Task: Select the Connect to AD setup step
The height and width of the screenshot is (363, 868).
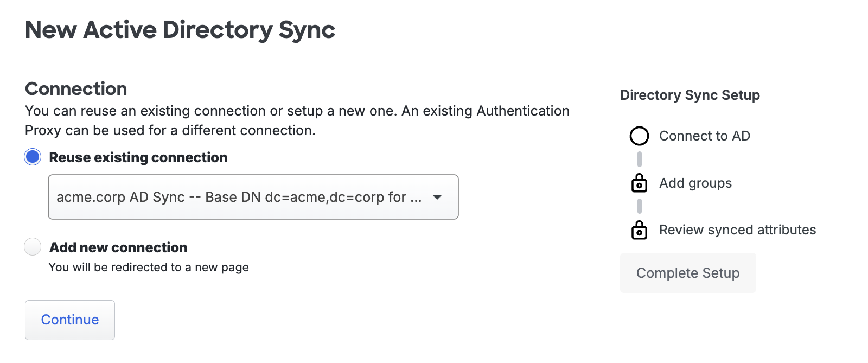Action: [x=704, y=136]
